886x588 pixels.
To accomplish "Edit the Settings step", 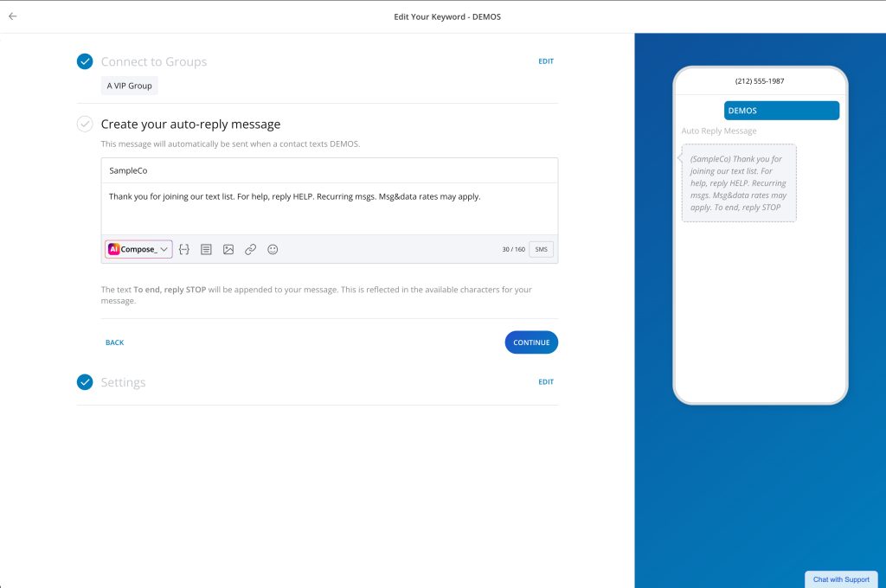I will coord(545,382).
